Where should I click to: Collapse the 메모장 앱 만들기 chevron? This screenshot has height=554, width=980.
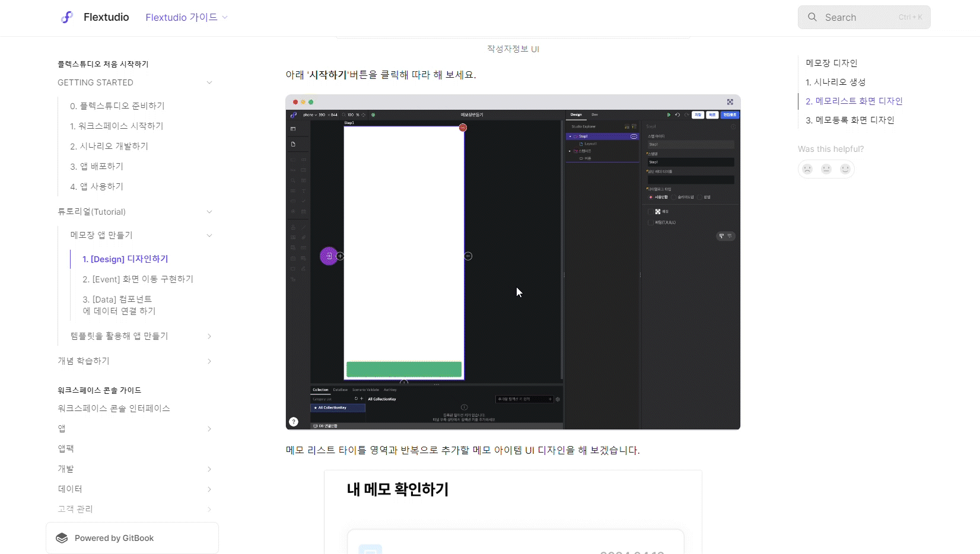(209, 235)
